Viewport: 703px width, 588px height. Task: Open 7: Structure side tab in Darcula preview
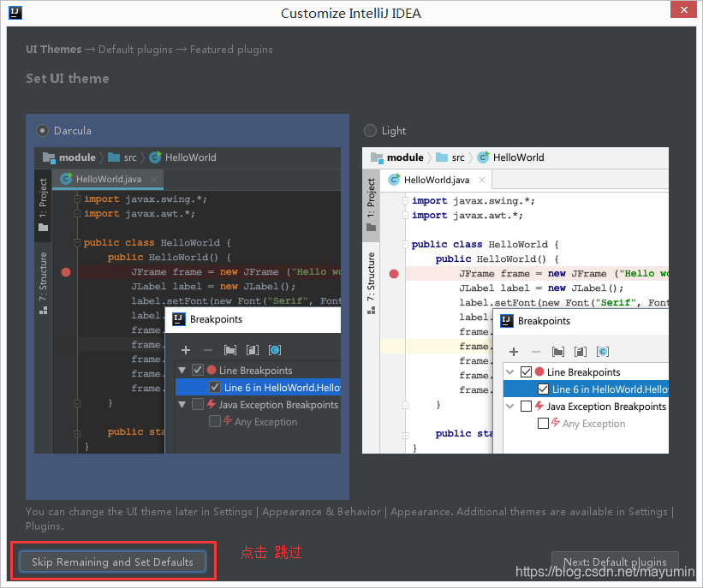coord(43,282)
